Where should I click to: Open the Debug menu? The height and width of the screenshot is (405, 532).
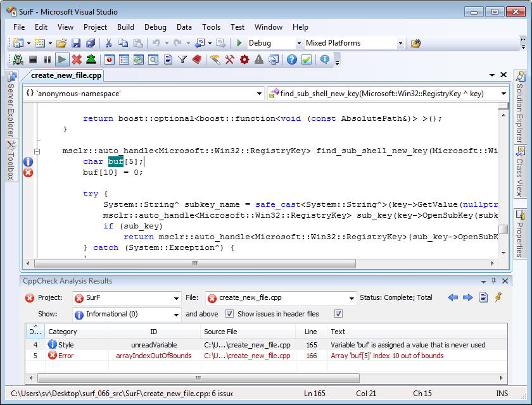155,27
